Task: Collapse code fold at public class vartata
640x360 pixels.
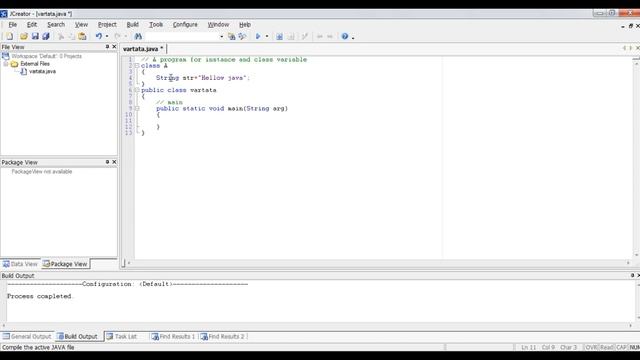Action: point(137,90)
